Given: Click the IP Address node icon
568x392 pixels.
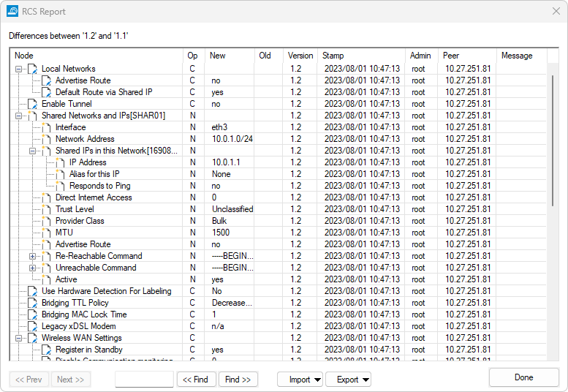Looking at the screenshot, I should coord(61,162).
